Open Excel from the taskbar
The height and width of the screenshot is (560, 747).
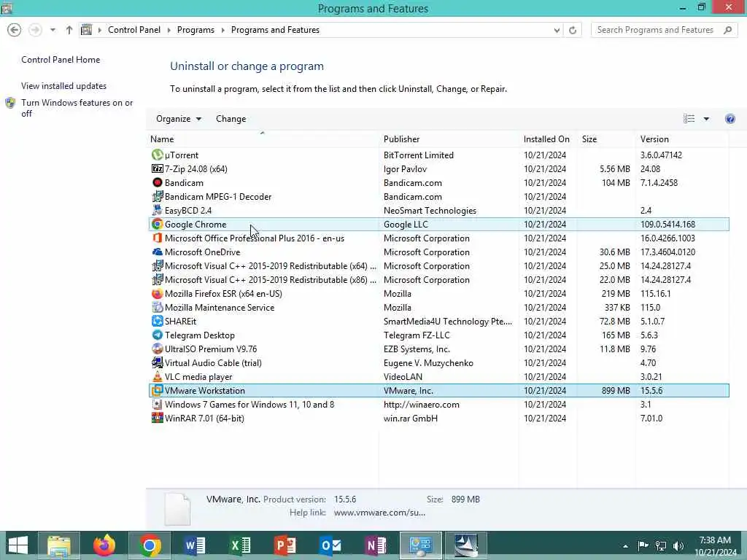[239, 545]
